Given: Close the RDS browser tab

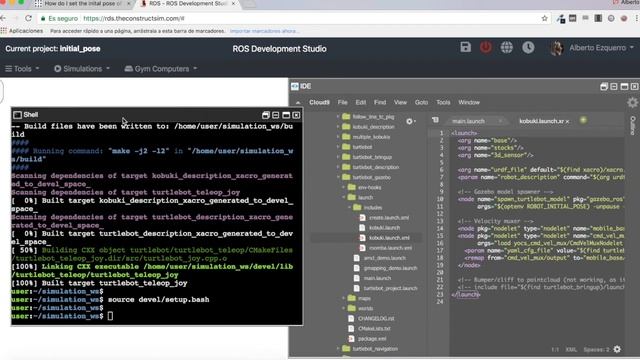Looking at the screenshot, I should point(233,4).
